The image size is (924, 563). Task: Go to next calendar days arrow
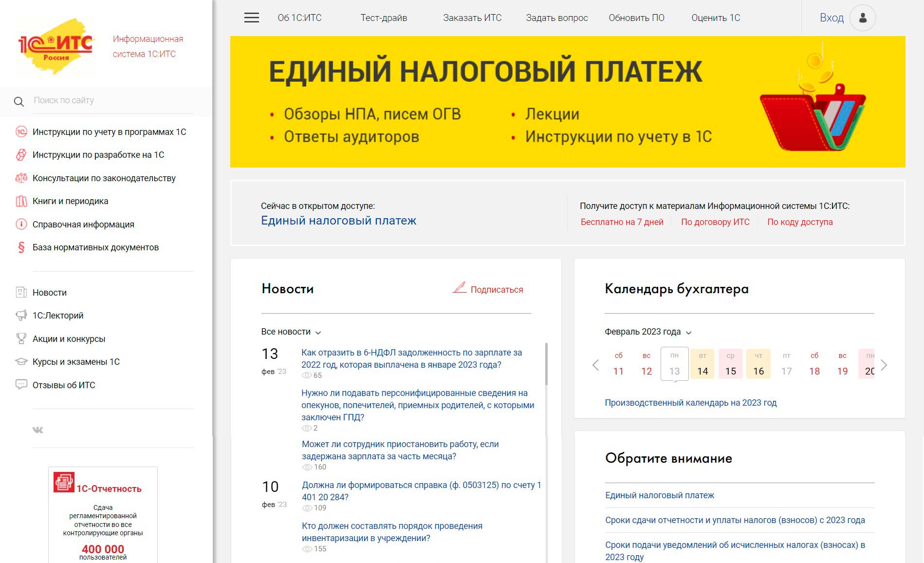[x=884, y=365]
